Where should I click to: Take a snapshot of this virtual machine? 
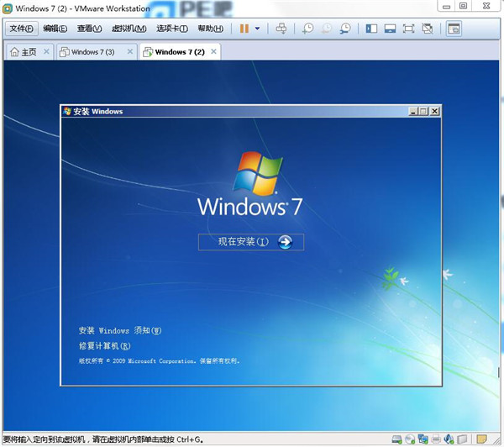click(x=308, y=29)
